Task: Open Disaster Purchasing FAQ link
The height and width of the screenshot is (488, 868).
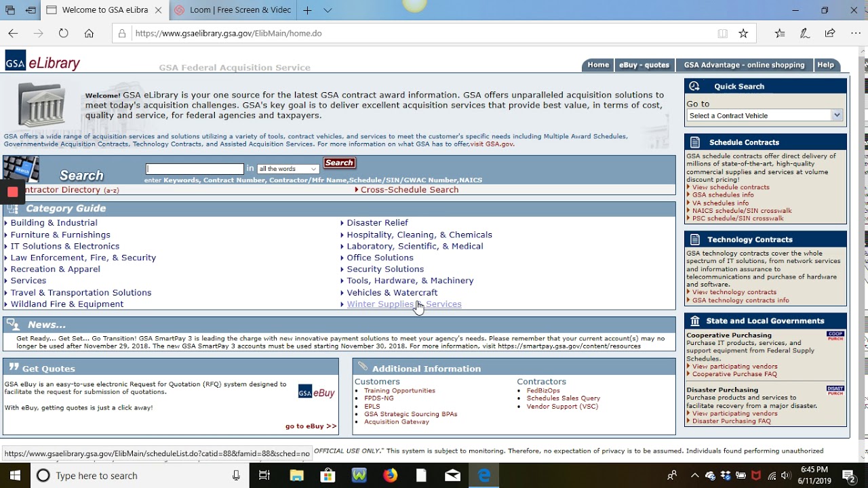Action: point(732,421)
